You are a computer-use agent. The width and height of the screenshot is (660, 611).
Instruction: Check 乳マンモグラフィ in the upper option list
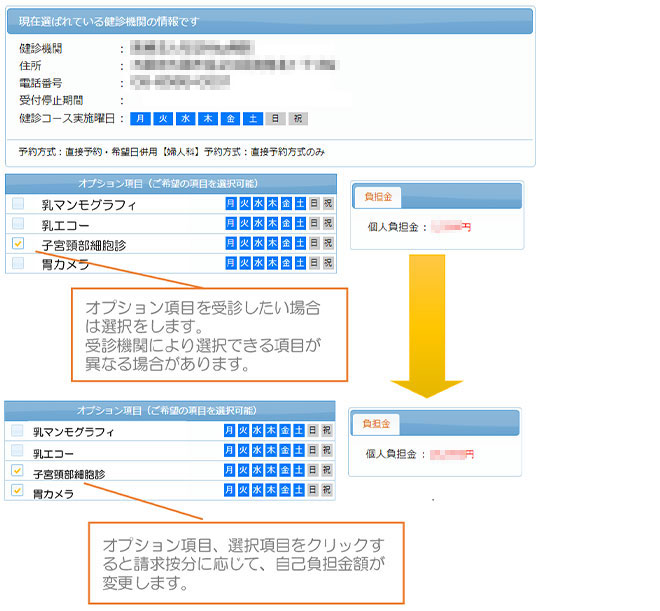tap(18, 204)
